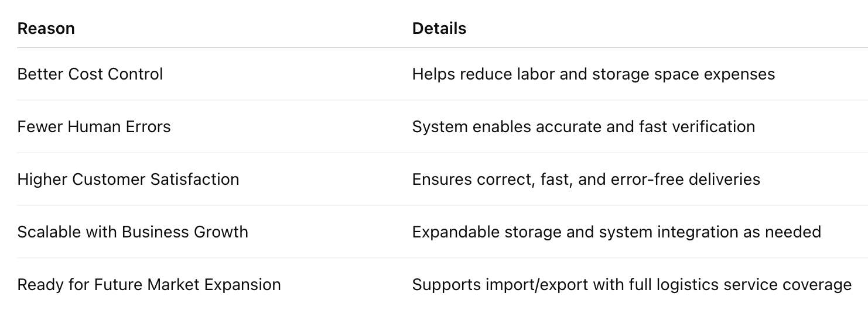Select the Ready for Future Market Expansion cell
Image resolution: width=868 pixels, height=324 pixels.
coord(149,285)
